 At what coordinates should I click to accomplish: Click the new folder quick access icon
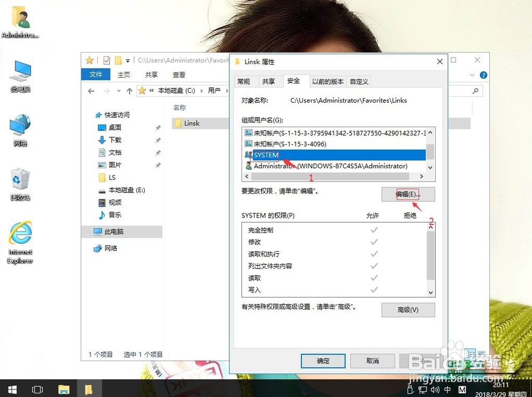(118, 60)
